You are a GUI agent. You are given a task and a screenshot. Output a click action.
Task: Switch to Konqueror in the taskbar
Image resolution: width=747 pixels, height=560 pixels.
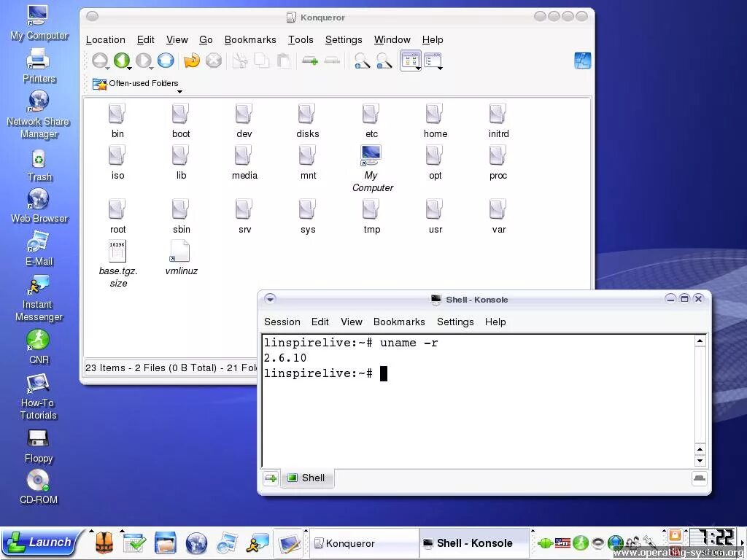(365, 543)
